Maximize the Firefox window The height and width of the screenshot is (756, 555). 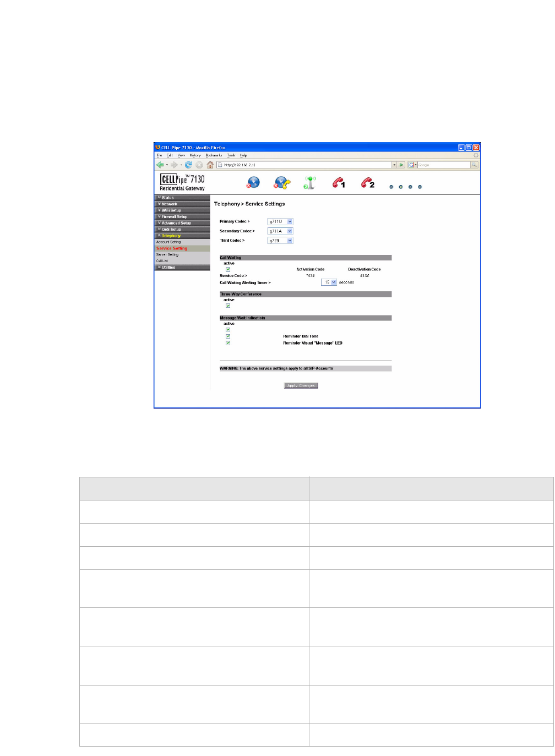click(469, 148)
